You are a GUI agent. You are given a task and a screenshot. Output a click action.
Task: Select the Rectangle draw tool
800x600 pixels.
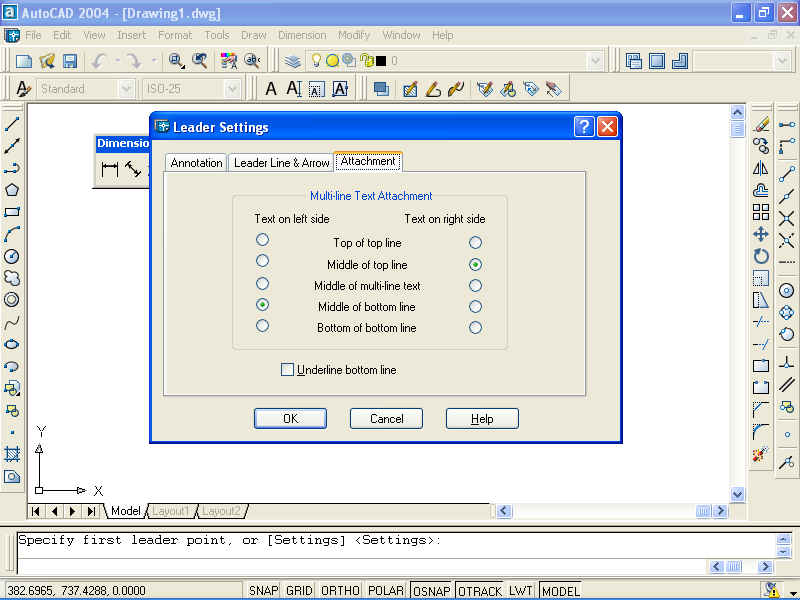[x=12, y=212]
